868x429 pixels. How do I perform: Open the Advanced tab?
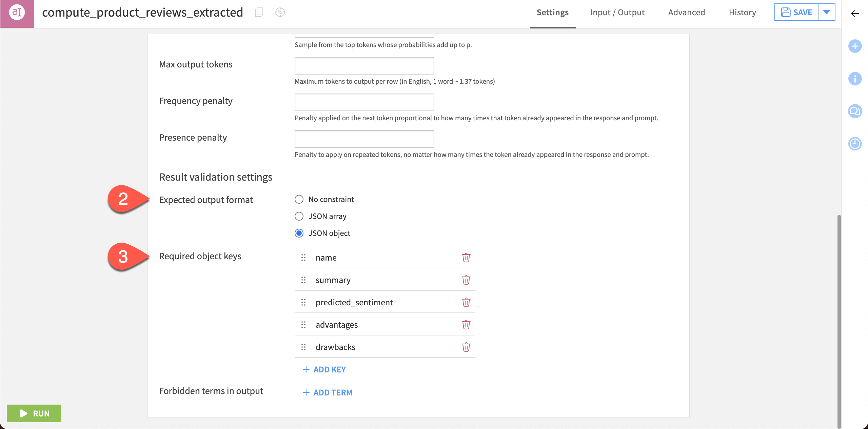tap(686, 13)
